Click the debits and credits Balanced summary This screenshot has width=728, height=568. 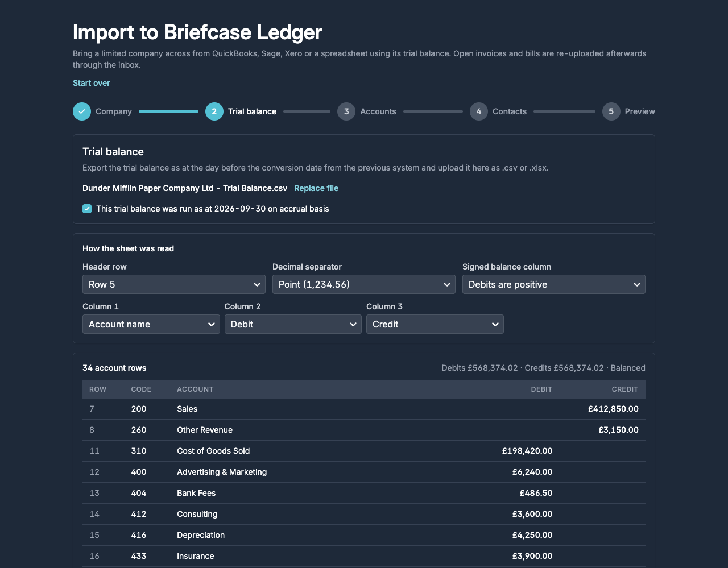pos(543,368)
